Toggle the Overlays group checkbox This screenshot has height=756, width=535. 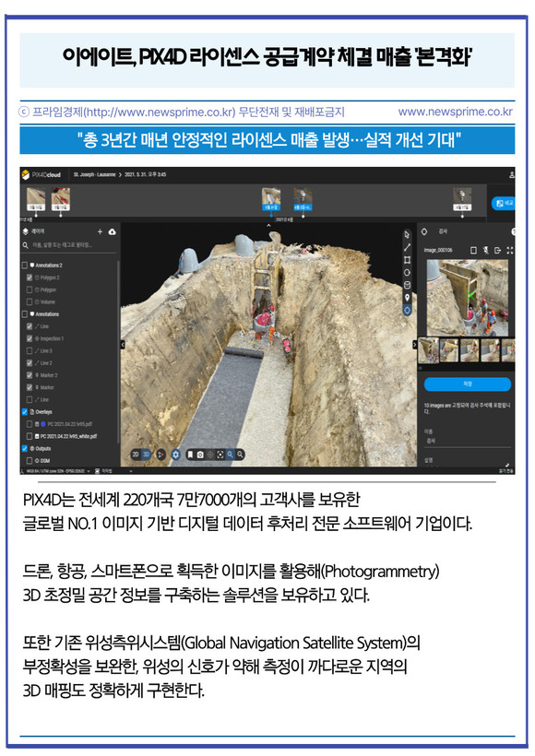[25, 412]
